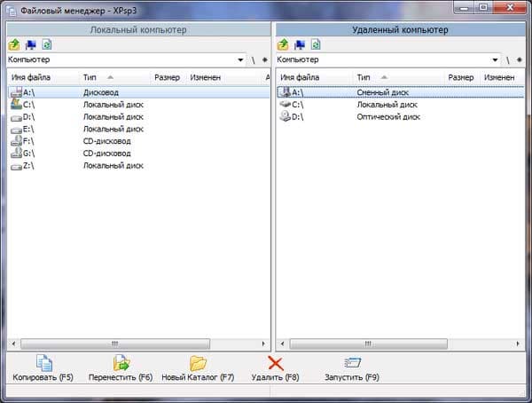Sort the local list by Имя файла
Image resolution: width=532 pixels, height=403 pixels.
(43, 77)
